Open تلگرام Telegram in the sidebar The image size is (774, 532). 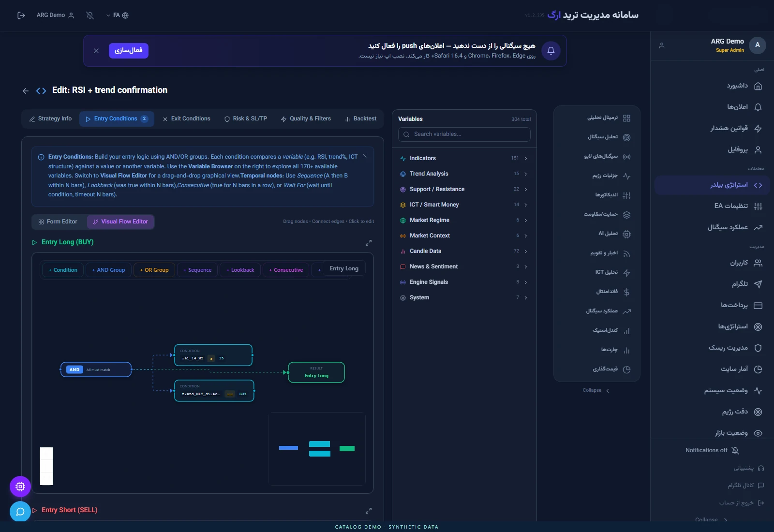712,284
